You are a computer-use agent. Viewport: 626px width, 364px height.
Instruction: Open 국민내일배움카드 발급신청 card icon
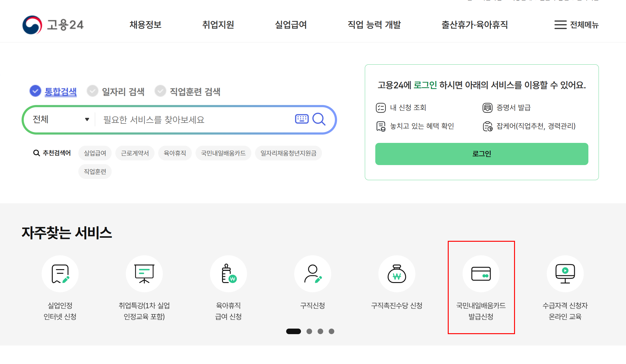click(481, 274)
